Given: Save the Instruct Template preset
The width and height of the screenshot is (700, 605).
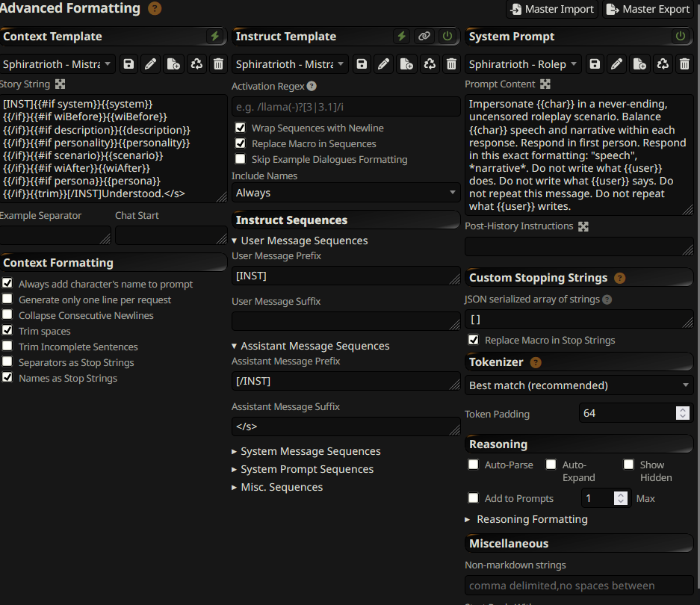Looking at the screenshot, I should coord(362,64).
